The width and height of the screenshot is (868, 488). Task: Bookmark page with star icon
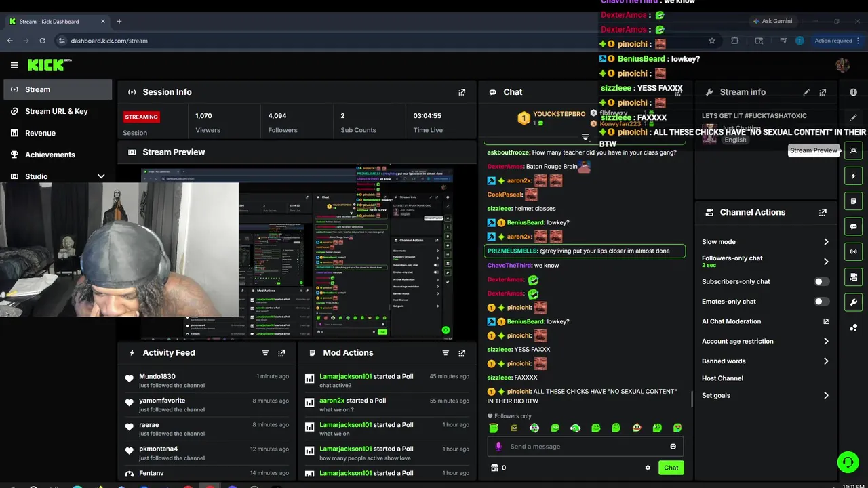[x=712, y=41]
